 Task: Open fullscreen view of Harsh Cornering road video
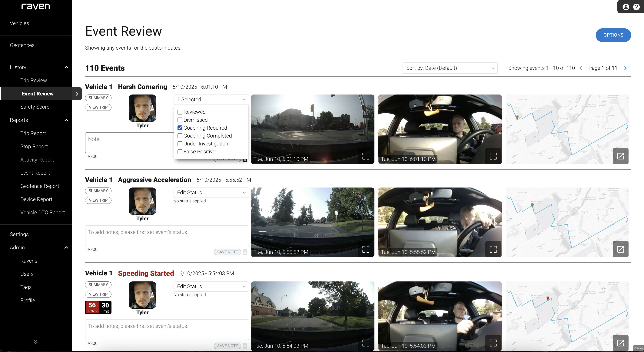tap(366, 156)
